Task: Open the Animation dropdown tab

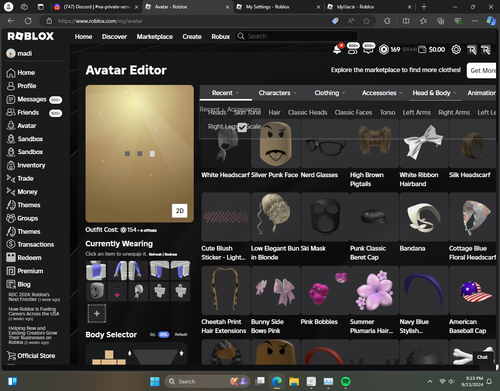Action: [x=481, y=93]
